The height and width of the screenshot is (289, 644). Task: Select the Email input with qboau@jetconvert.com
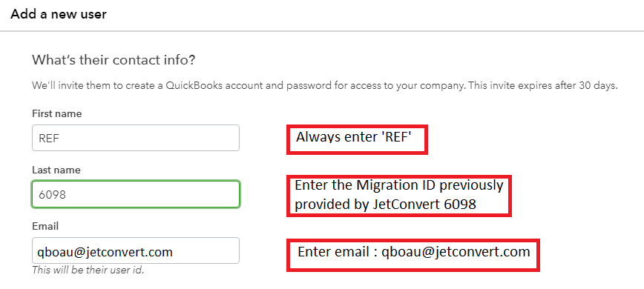pyautogui.click(x=136, y=250)
